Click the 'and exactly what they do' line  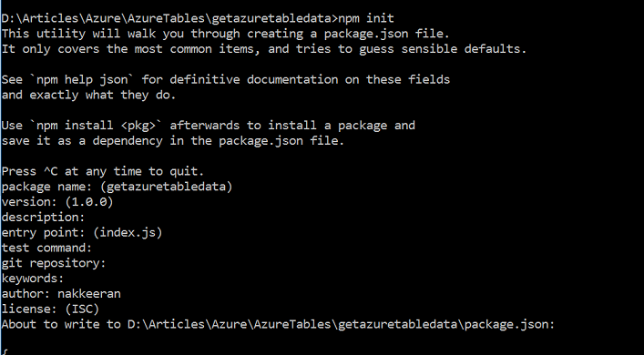pyautogui.click(x=88, y=96)
